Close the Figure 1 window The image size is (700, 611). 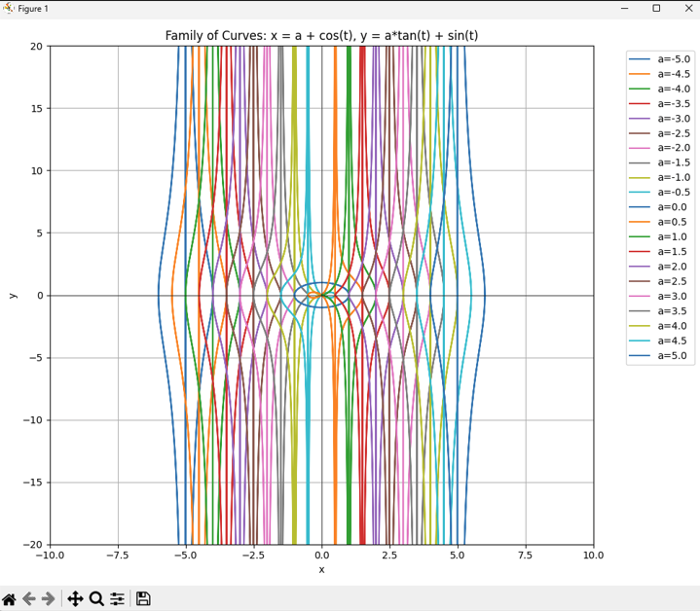click(x=687, y=9)
